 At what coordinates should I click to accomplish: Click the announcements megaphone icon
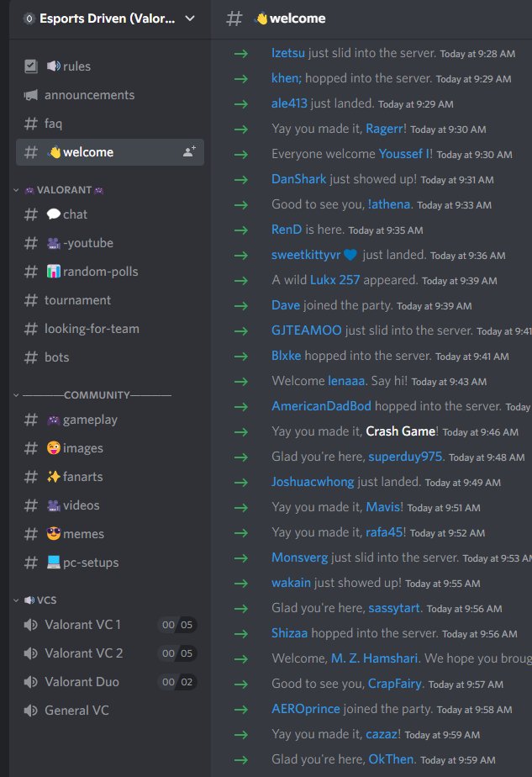click(x=31, y=95)
